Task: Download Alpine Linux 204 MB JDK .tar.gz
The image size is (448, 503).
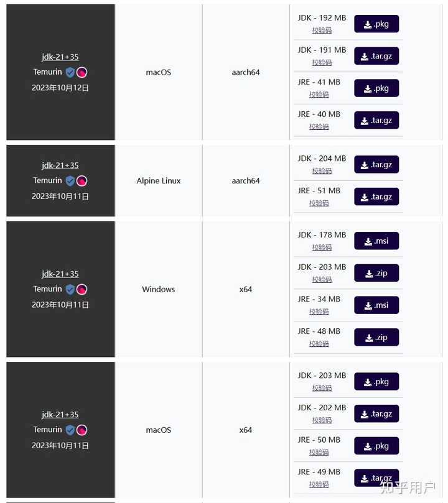Action: 376,165
